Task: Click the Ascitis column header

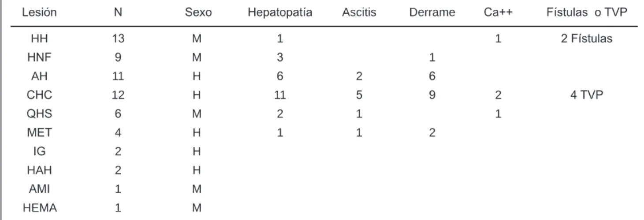Action: [x=359, y=13]
